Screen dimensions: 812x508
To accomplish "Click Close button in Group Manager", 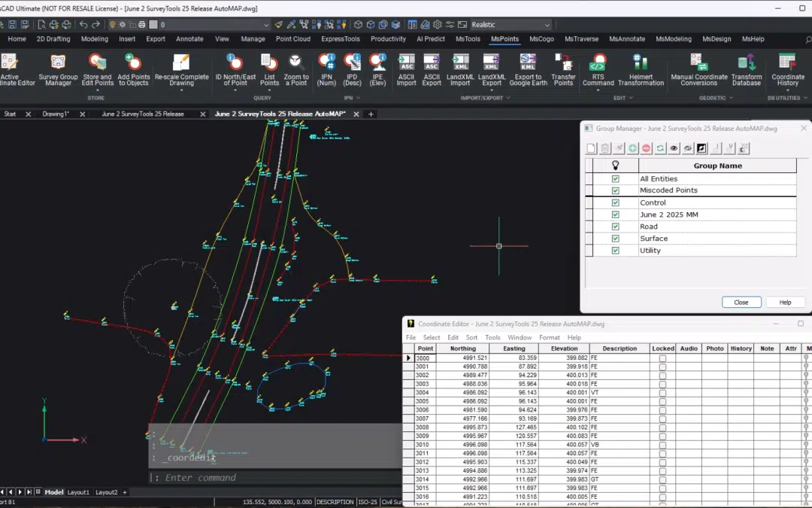I will (x=741, y=303).
